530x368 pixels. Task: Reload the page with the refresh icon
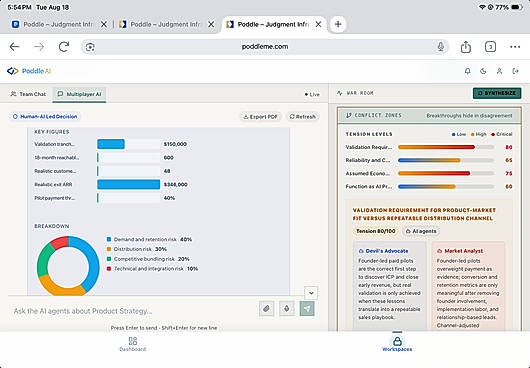tap(64, 47)
